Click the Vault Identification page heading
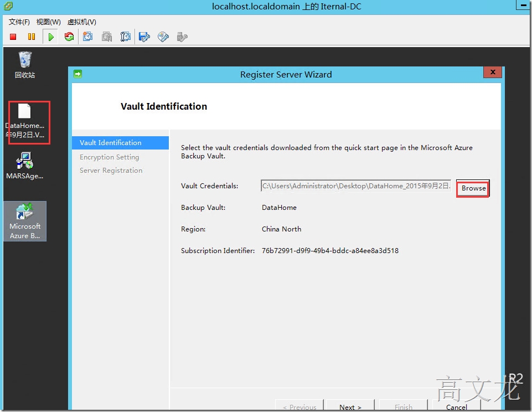 (x=164, y=106)
